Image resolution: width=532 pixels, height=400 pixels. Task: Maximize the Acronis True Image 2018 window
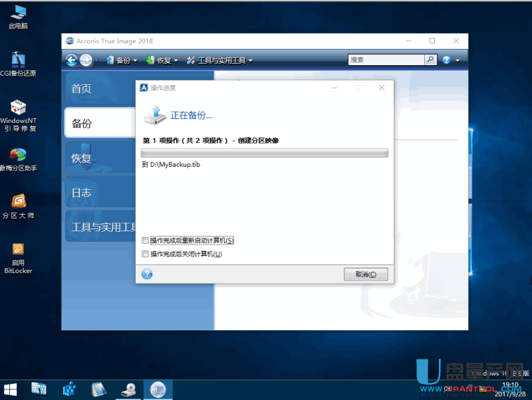point(432,41)
